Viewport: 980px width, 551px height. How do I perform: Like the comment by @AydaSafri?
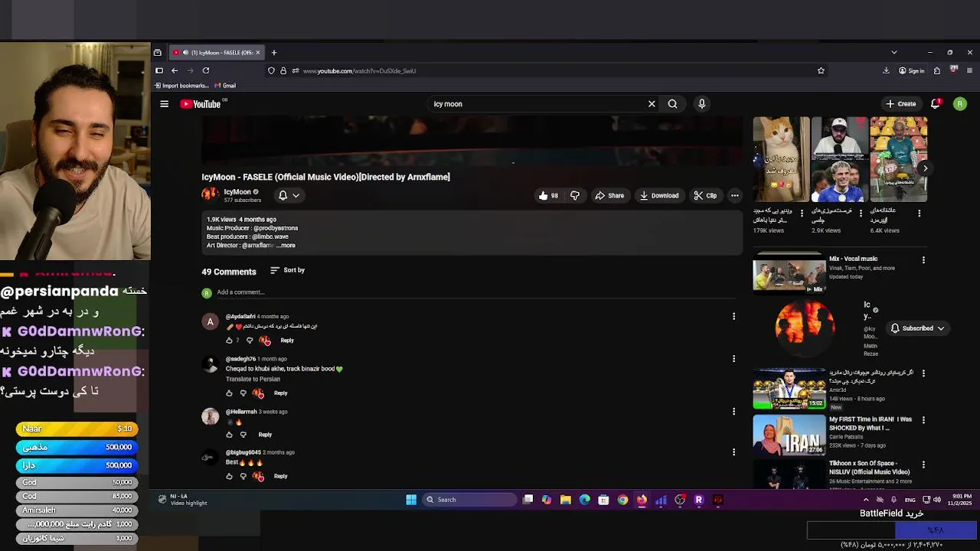[229, 340]
